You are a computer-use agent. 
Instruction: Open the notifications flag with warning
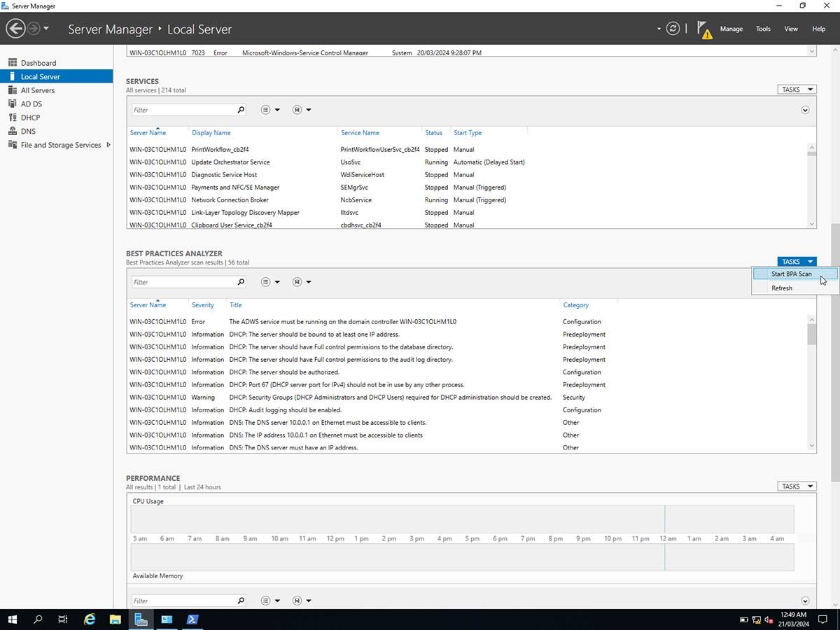[704, 29]
